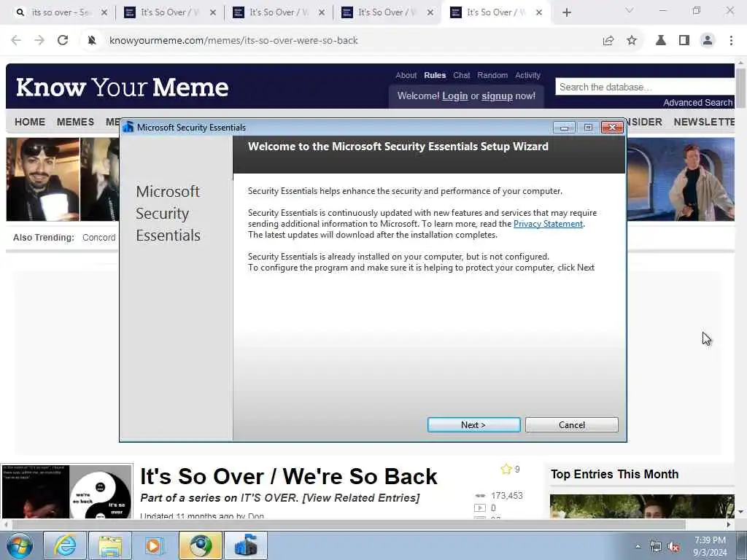Click the horizontal scrollbar at page bottom
747x560 pixels.
[x=348, y=524]
